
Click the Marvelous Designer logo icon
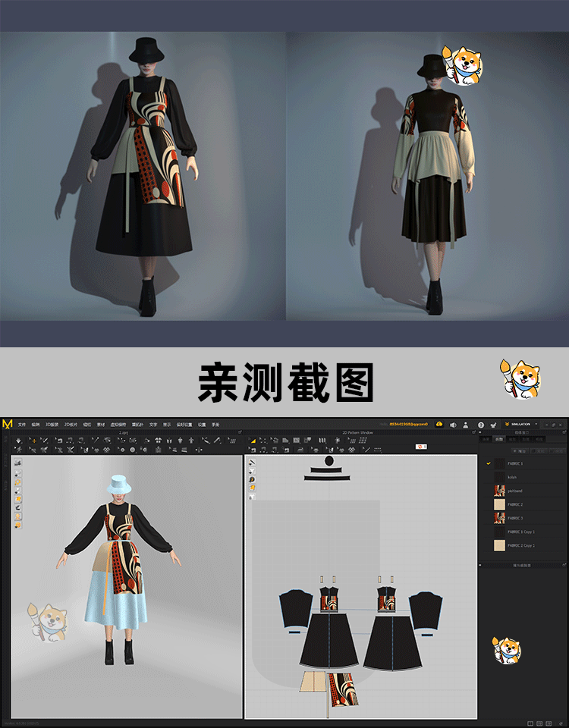tap(7, 424)
